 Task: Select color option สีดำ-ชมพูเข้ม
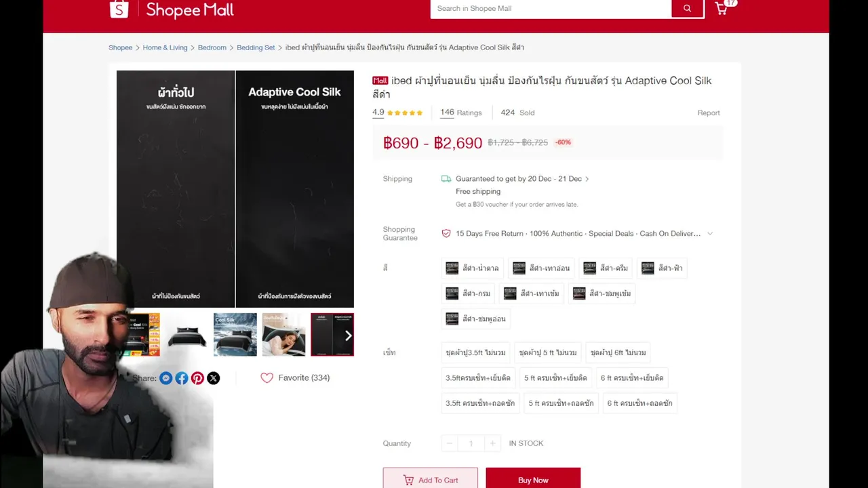coord(601,293)
